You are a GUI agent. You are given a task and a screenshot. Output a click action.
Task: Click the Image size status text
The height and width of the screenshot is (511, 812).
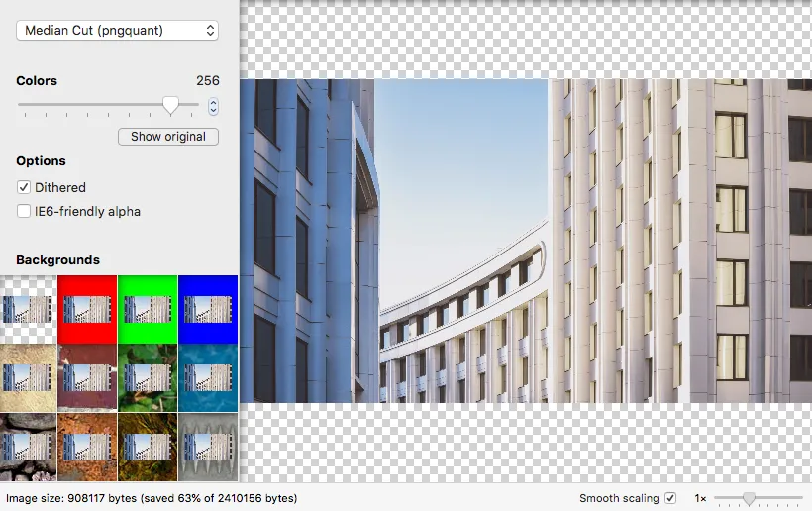[x=152, y=498]
